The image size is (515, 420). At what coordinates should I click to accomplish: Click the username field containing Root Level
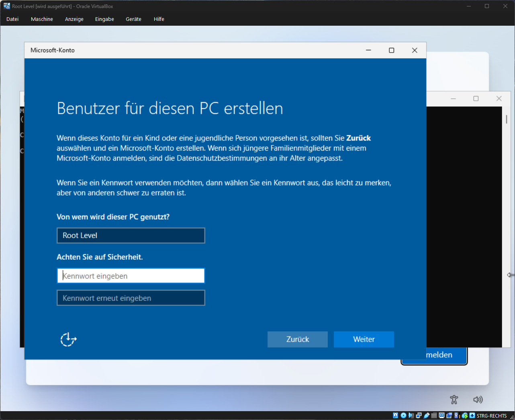[131, 235]
